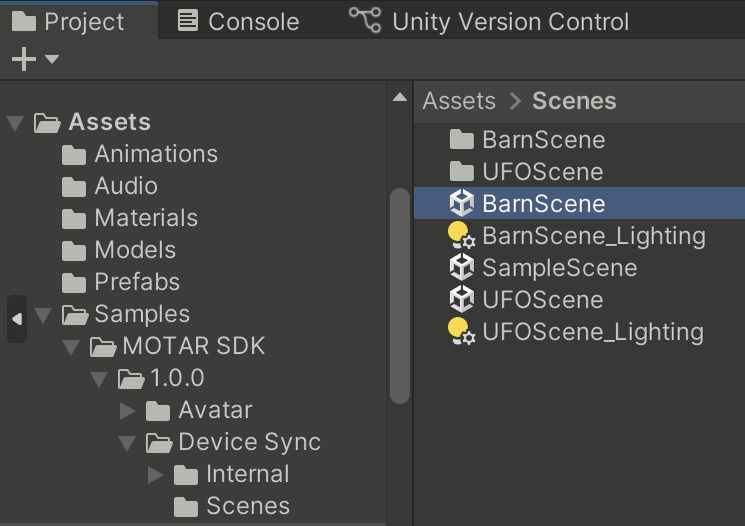
Task: Open the Unity Version Control tab
Action: 490,21
